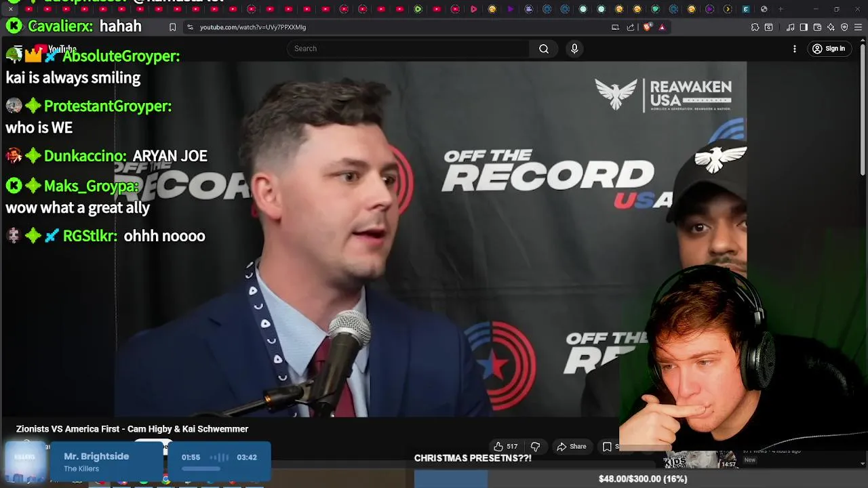Click the music note playlist icon

(791, 27)
